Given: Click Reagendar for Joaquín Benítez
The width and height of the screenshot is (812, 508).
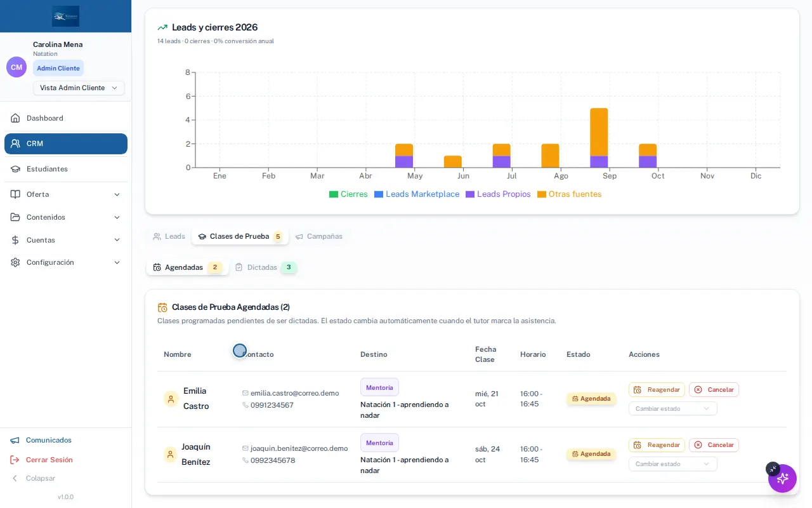Looking at the screenshot, I should 657,445.
